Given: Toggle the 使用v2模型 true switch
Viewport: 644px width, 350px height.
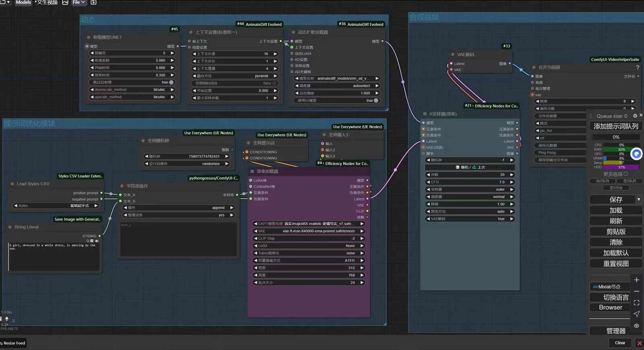Looking at the screenshot, I should [x=376, y=101].
